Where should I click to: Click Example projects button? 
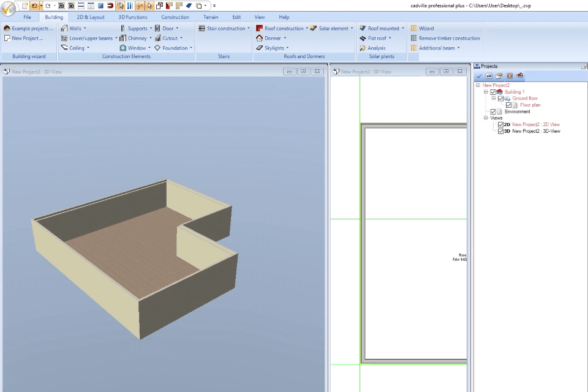click(x=29, y=28)
